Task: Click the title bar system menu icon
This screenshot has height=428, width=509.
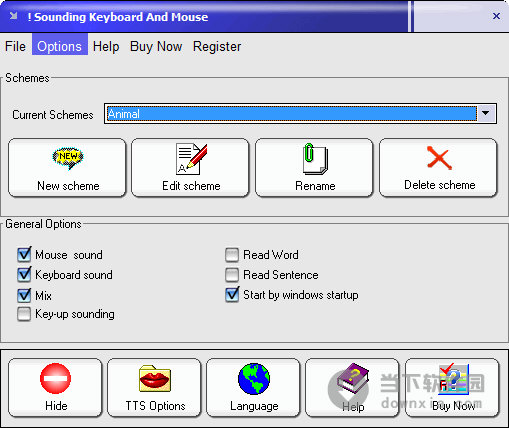Action: pos(14,16)
